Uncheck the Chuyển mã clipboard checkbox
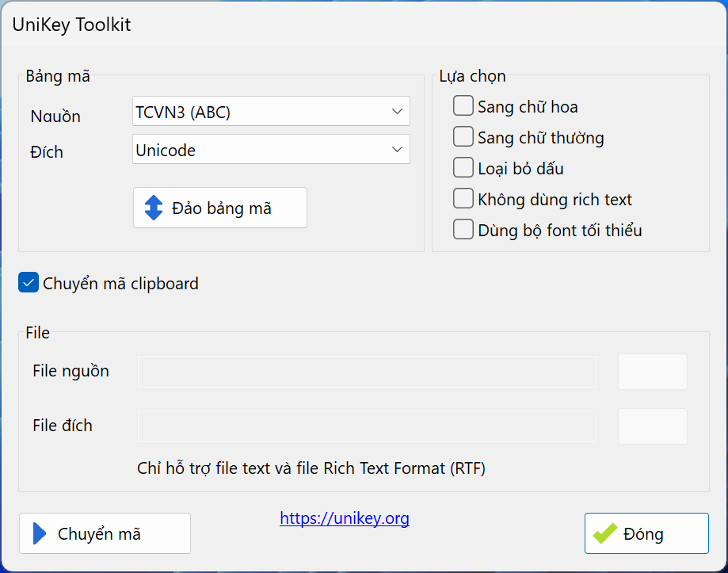Image resolution: width=728 pixels, height=573 pixels. coord(28,282)
